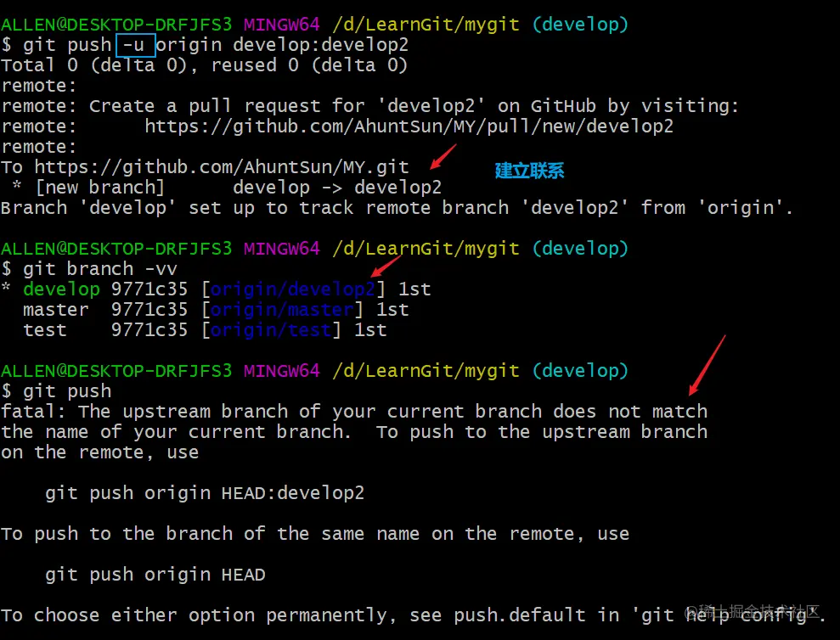Click the 'master' branch name in listing
The height and width of the screenshot is (640, 840).
[56, 310]
